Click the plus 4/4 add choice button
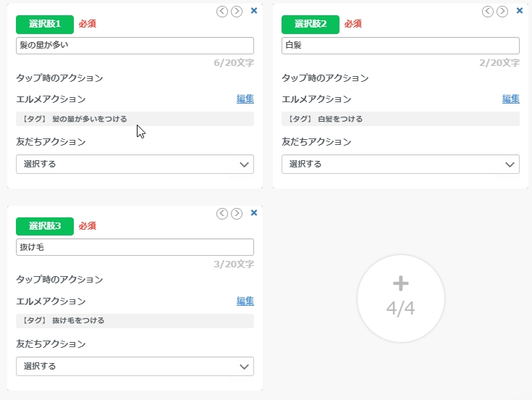Image resolution: width=532 pixels, height=400 pixels. (400, 298)
